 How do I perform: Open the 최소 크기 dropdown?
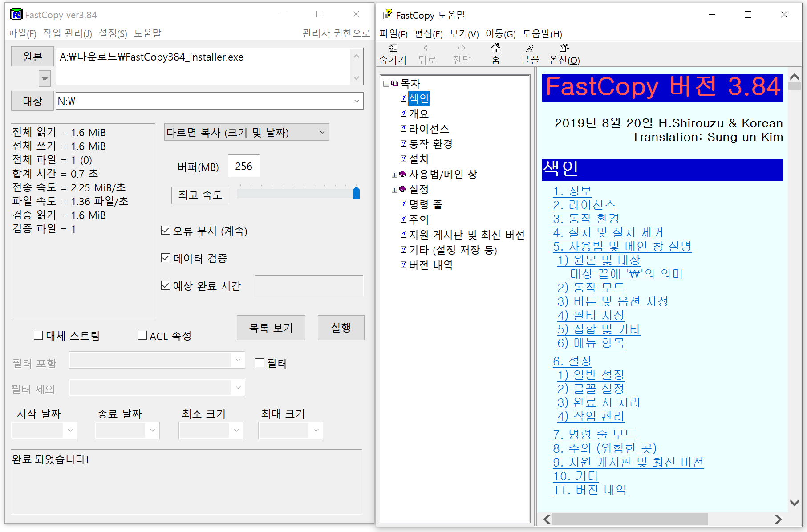236,430
